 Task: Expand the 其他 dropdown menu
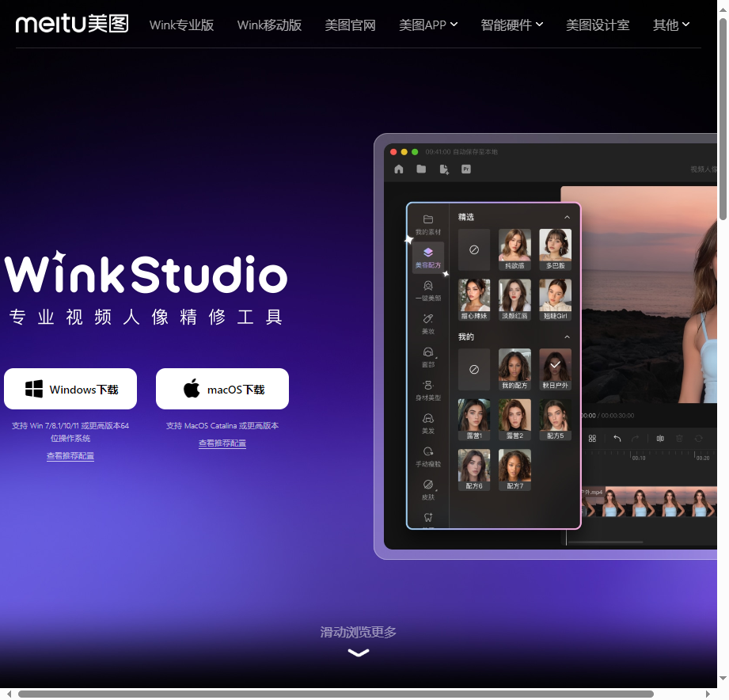pyautogui.click(x=671, y=25)
